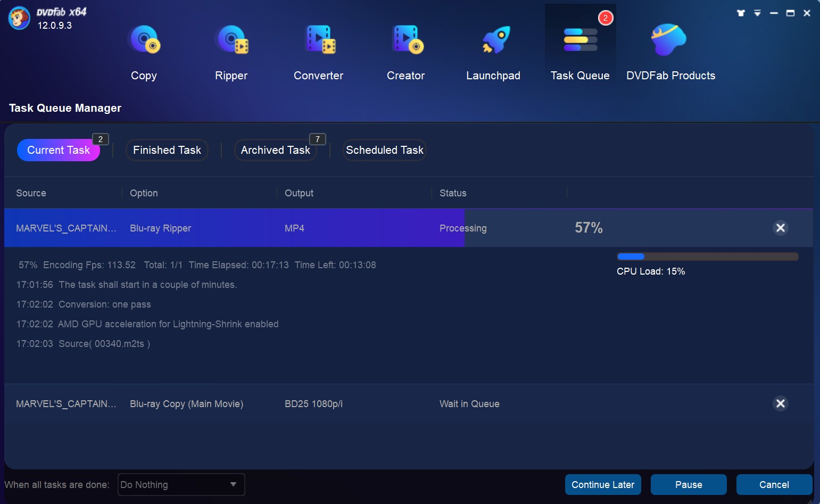820x504 pixels.
Task: Click the 'Processing' status text
Action: pos(463,228)
